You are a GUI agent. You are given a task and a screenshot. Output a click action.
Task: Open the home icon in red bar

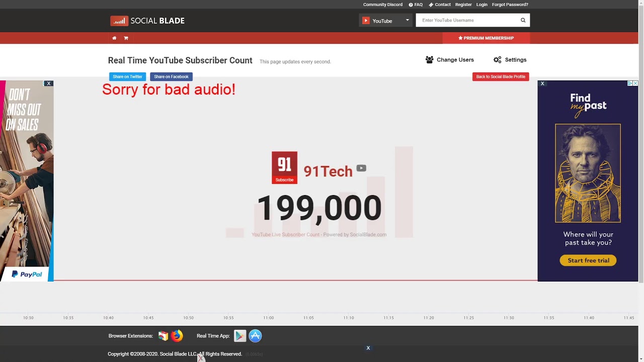tap(114, 38)
